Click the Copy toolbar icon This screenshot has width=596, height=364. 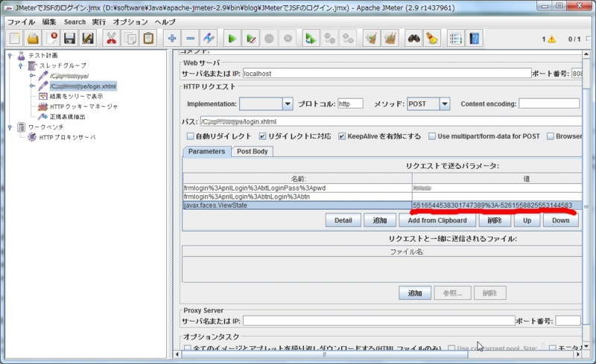(130, 39)
